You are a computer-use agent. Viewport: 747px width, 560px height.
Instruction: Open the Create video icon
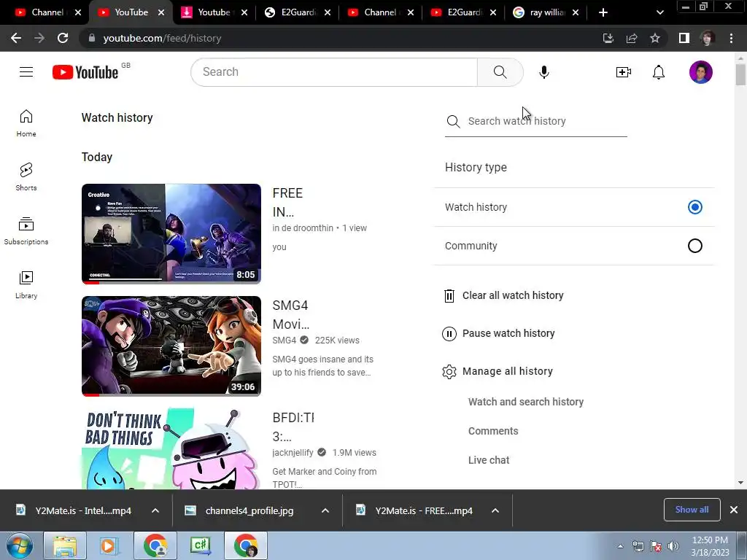623,72
